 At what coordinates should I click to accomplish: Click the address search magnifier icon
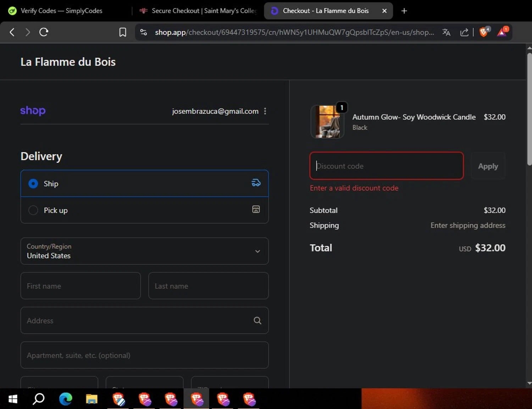[257, 321]
